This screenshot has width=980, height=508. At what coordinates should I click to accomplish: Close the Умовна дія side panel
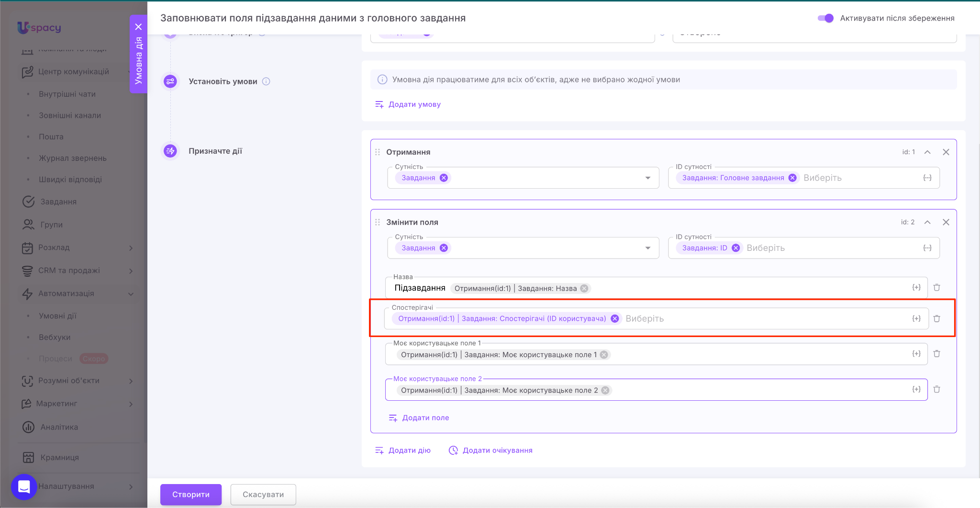[x=138, y=27]
